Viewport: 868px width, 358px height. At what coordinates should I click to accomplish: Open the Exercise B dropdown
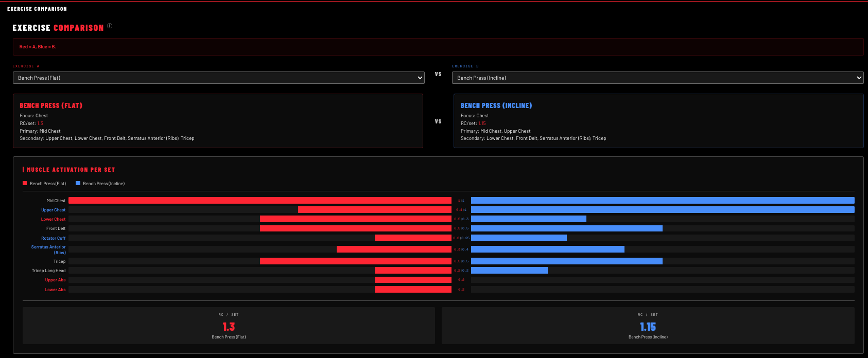(658, 78)
